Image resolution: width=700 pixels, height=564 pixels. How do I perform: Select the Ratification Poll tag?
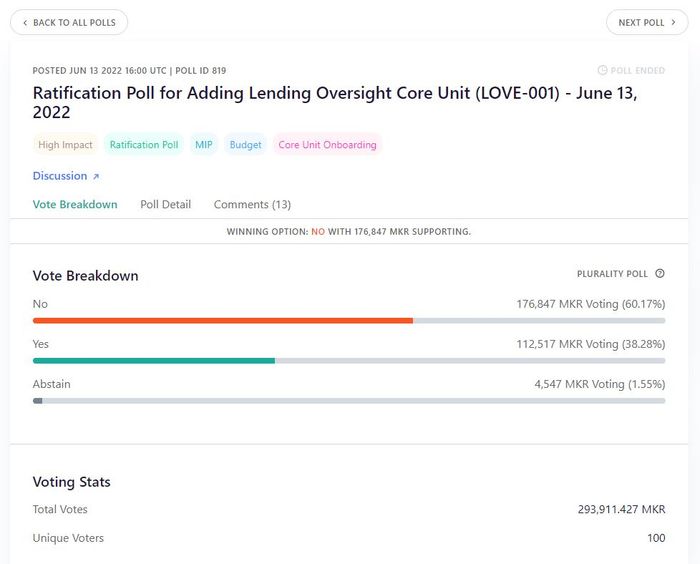[144, 145]
